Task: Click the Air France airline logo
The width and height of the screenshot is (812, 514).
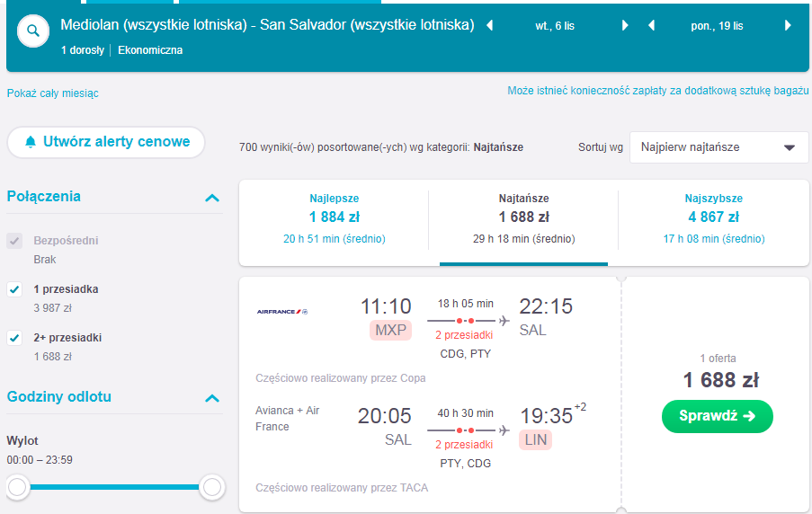Action: coord(282,312)
